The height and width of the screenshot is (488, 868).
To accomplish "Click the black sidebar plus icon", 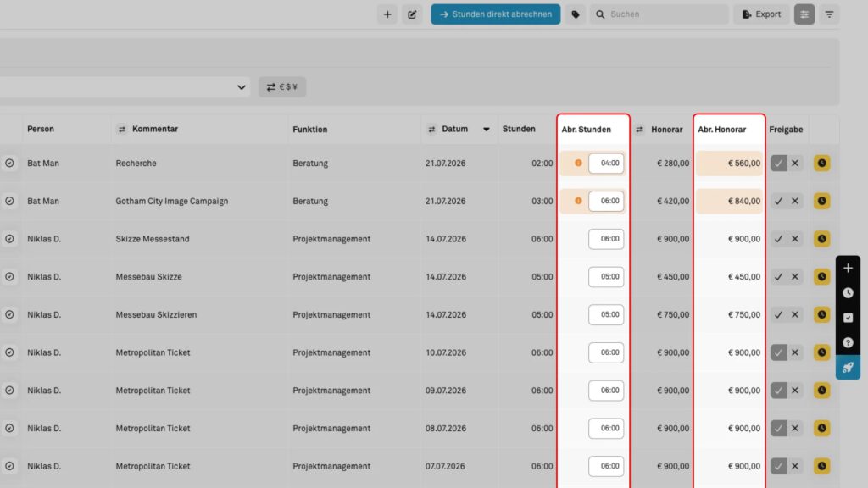I will (x=848, y=269).
